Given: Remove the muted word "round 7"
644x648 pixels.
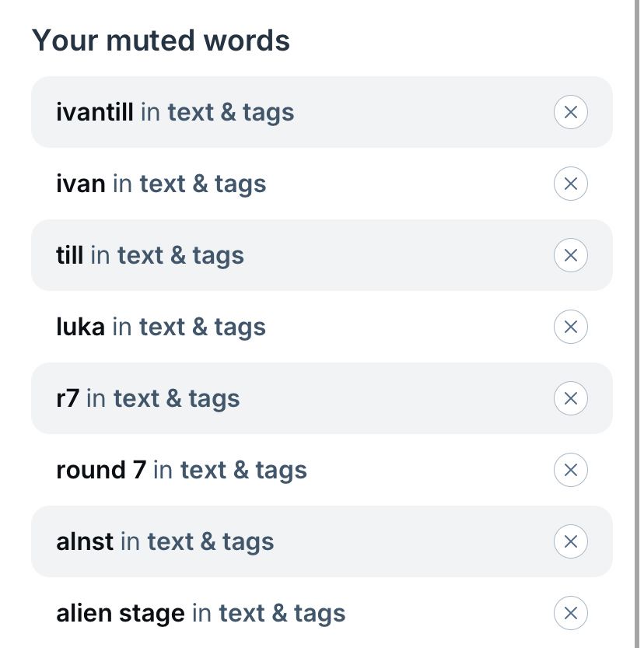Looking at the screenshot, I should pyautogui.click(x=571, y=470).
